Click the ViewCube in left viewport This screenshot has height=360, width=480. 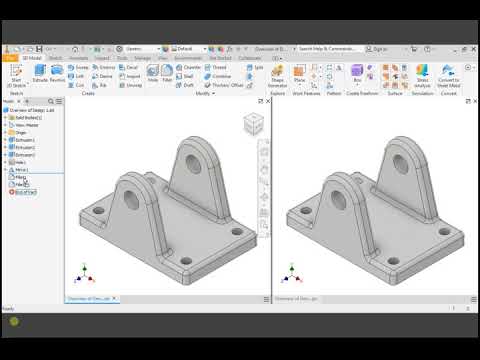tap(253, 124)
